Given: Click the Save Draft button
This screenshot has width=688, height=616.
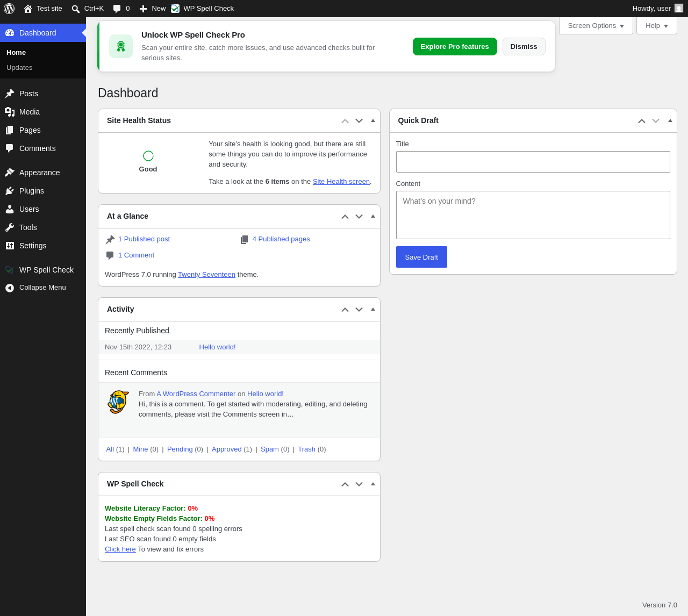Looking at the screenshot, I should pos(421,257).
